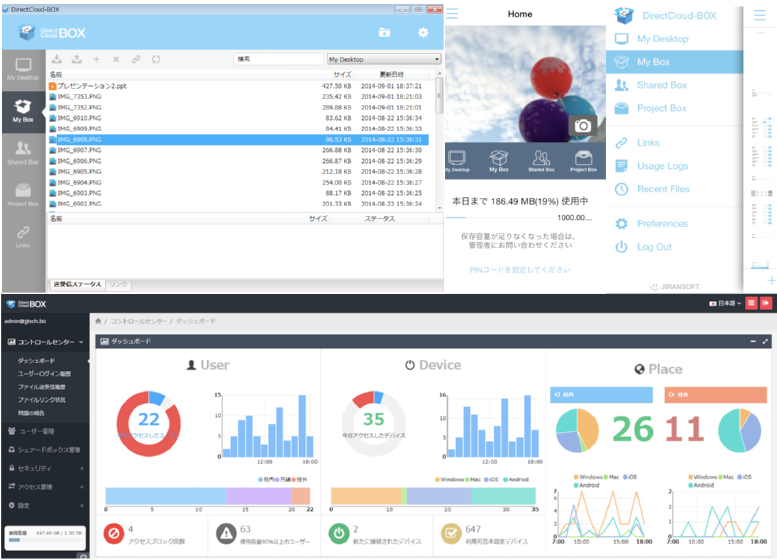Screen dimensions: 777x560
Task: Click home icon in admin breadcrumb
Action: pyautogui.click(x=98, y=321)
